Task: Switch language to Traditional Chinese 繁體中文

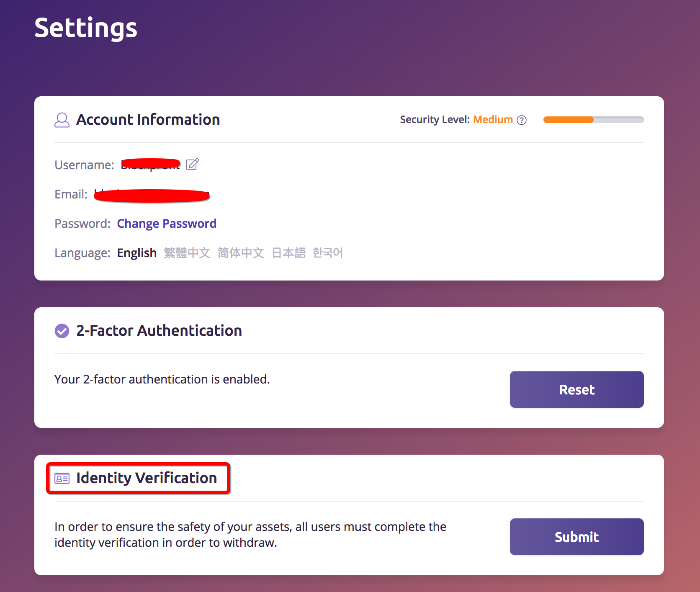Action: coord(187,253)
